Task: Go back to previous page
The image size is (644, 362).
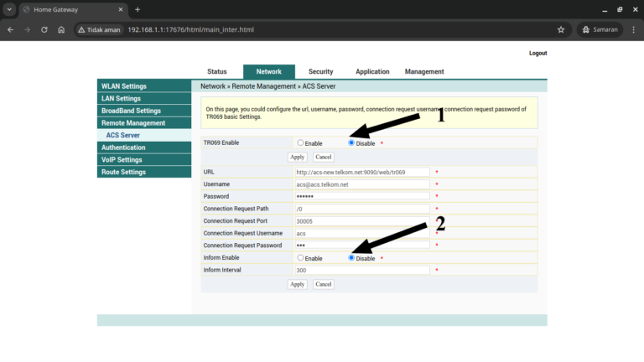Action: pos(11,29)
